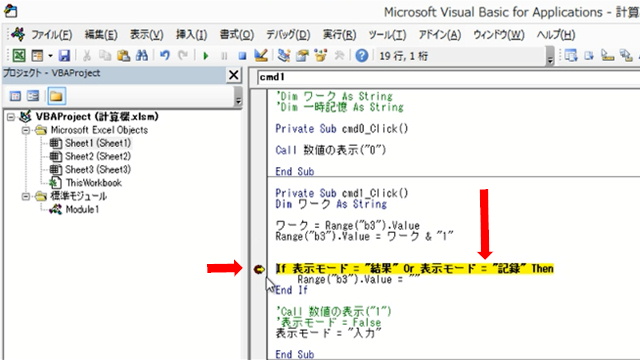Viewport: 640px width, 360px height.
Task: Stop execution with the Reset square icon
Action: pyautogui.click(x=242, y=56)
